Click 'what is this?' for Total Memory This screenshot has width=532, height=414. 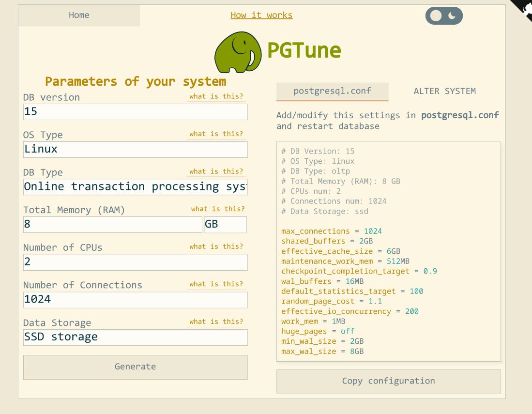218,209
